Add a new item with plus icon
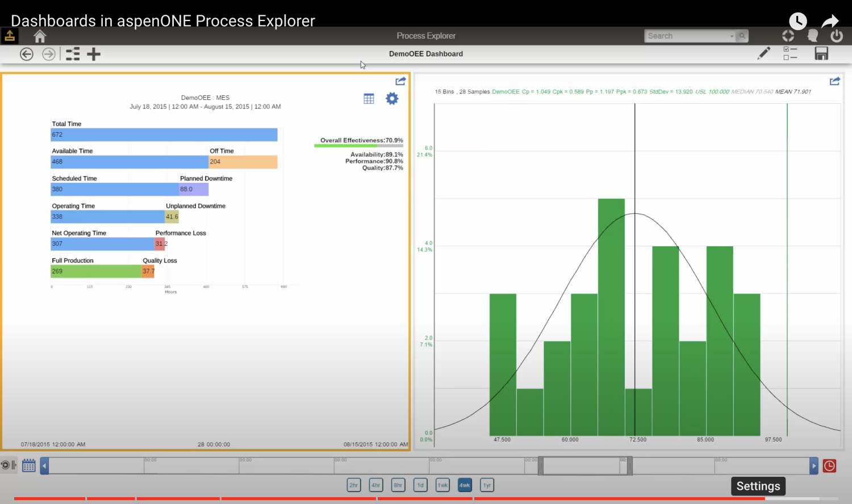This screenshot has width=852, height=504. point(94,54)
